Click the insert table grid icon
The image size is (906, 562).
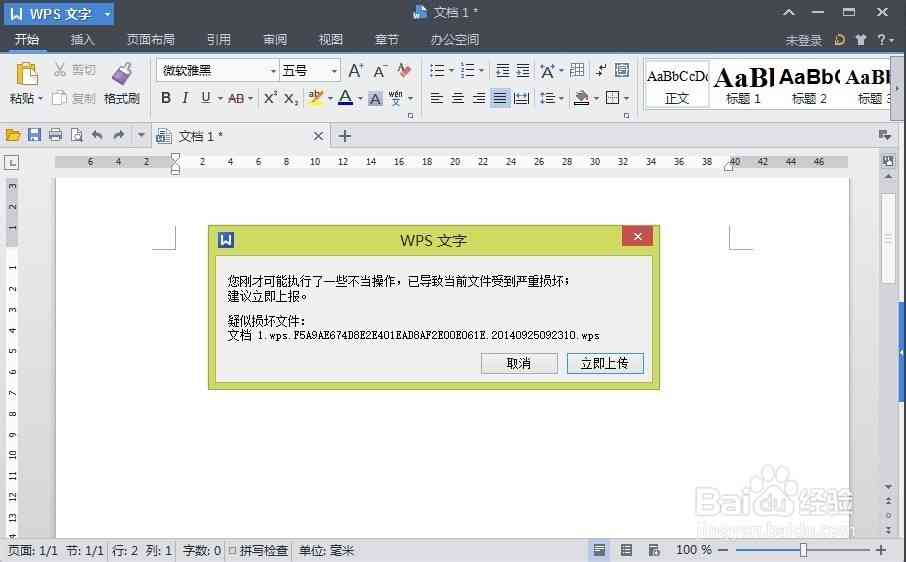pos(577,70)
